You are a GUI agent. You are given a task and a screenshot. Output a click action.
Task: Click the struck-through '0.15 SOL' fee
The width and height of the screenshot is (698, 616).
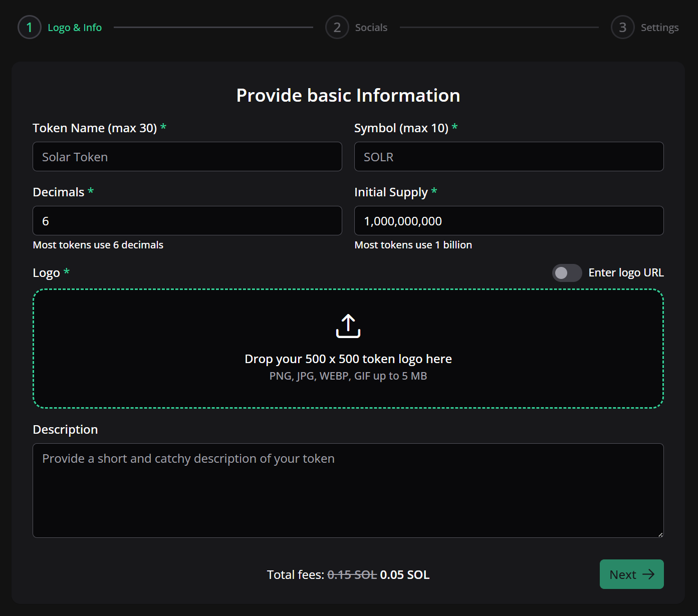pyautogui.click(x=352, y=575)
